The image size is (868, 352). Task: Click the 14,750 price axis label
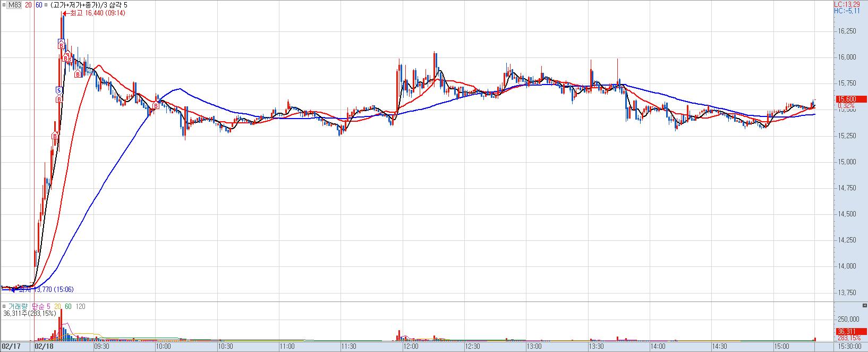(846, 188)
